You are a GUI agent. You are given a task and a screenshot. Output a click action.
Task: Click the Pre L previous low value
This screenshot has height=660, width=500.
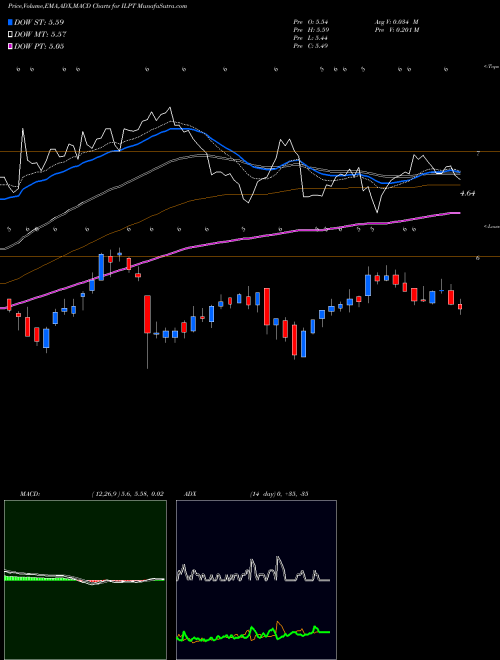311,38
